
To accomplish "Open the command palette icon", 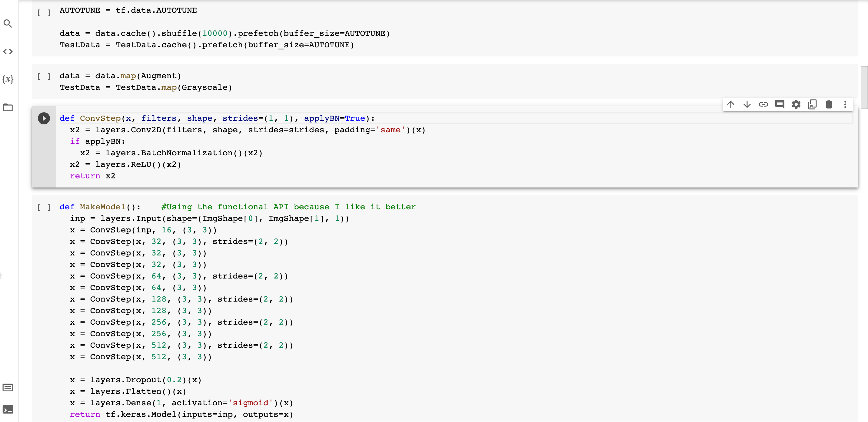I will click(8, 387).
